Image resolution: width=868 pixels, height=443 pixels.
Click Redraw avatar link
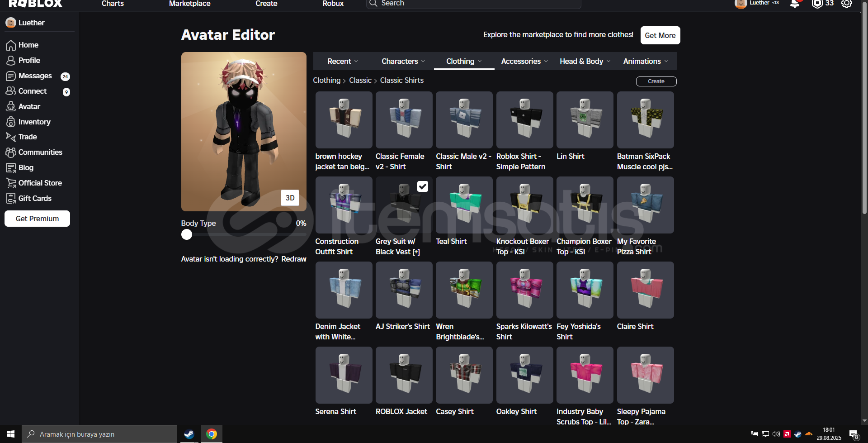[x=294, y=259]
